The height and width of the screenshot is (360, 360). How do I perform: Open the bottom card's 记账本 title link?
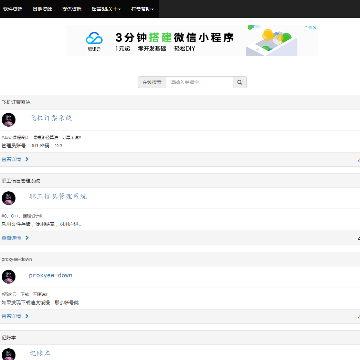(x=40, y=353)
